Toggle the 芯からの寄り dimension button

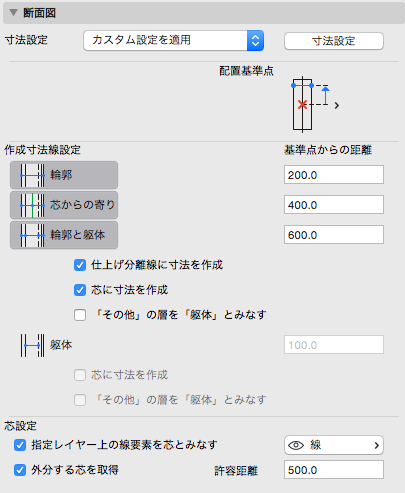64,205
